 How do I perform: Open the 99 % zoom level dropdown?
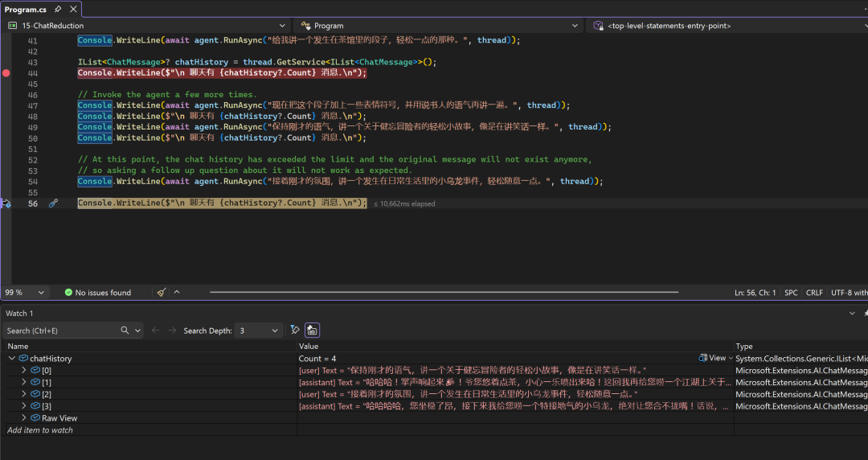(x=41, y=293)
